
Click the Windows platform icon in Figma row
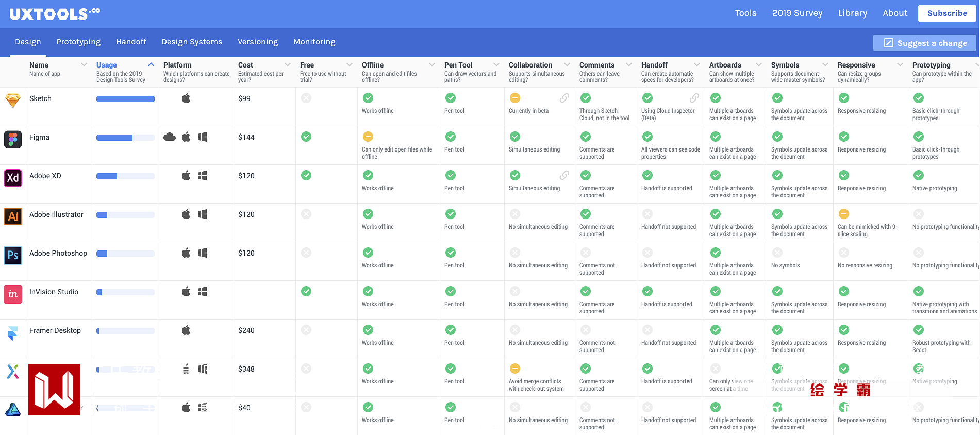(203, 137)
